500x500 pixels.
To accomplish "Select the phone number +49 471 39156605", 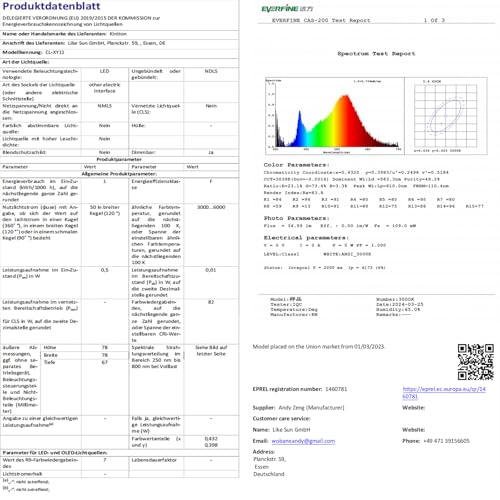I will tap(446, 441).
